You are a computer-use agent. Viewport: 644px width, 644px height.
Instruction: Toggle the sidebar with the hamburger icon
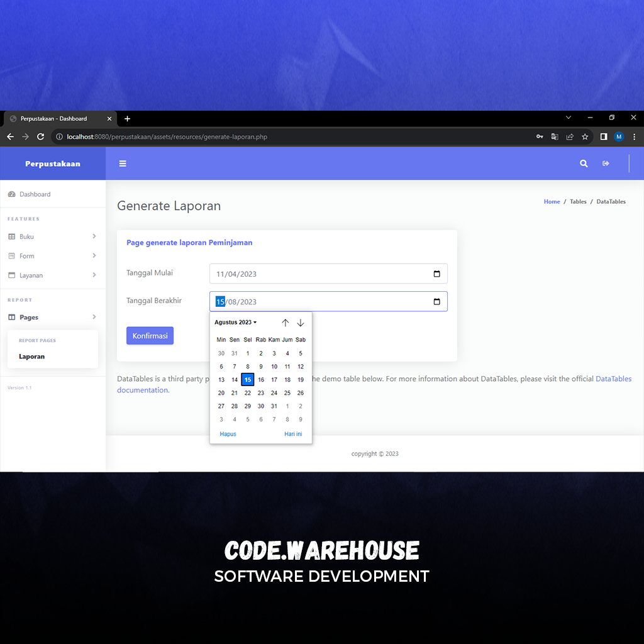pos(123,164)
